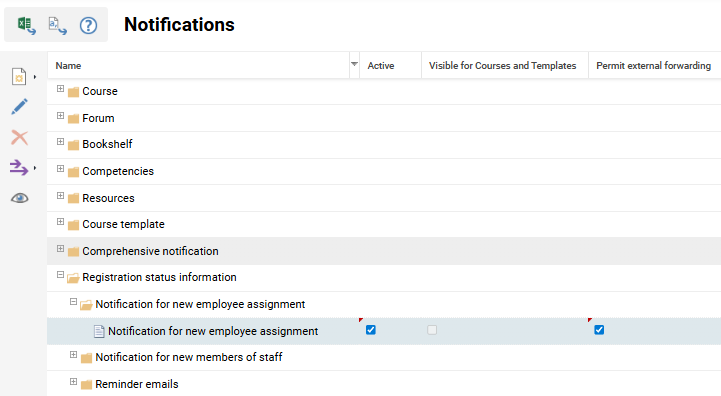Click the Bookshelf folder icon
The width and height of the screenshot is (721, 396).
[73, 145]
